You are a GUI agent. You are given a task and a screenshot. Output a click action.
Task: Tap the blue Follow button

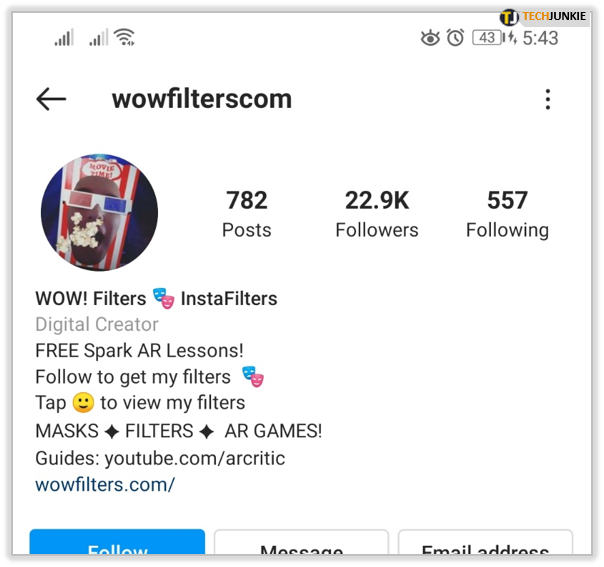(117, 542)
